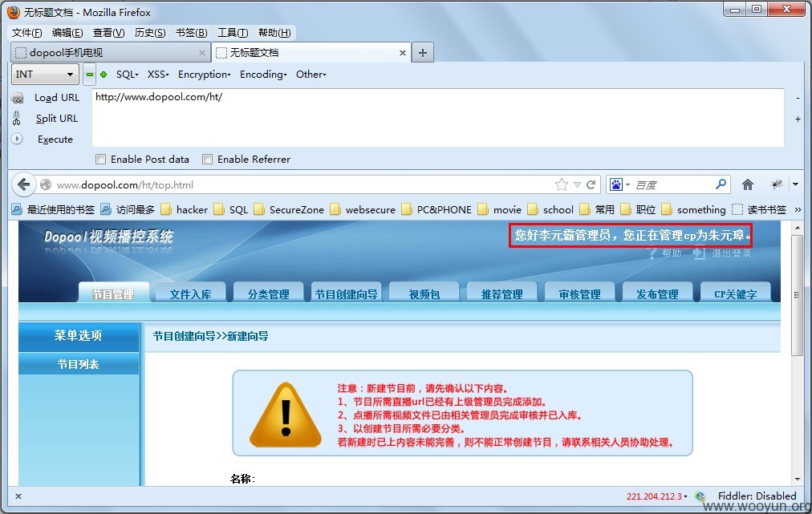Open the Encryption menu
The width and height of the screenshot is (812, 514).
204,75
